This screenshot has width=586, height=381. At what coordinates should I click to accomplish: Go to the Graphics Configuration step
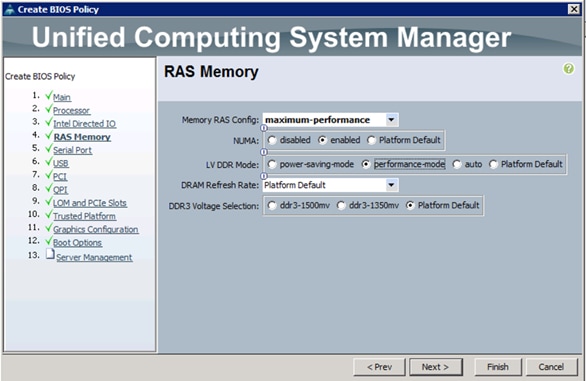pyautogui.click(x=96, y=230)
